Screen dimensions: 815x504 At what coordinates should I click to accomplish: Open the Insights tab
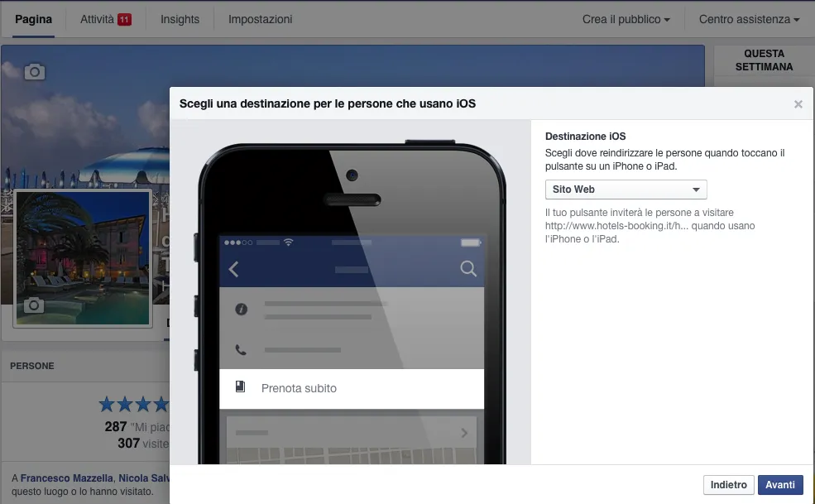point(180,19)
